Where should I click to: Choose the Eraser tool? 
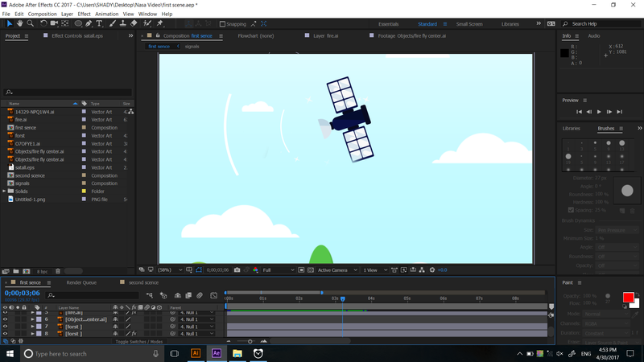pyautogui.click(x=134, y=23)
